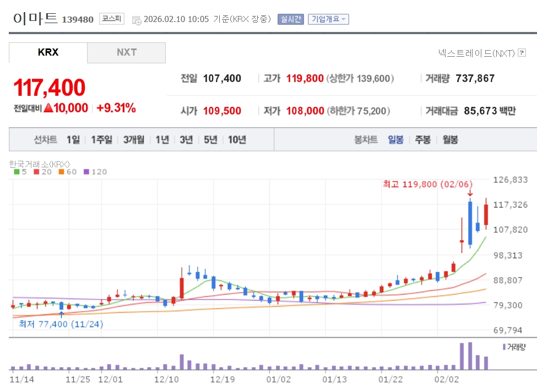Select the 1일 line chart period

click(73, 140)
